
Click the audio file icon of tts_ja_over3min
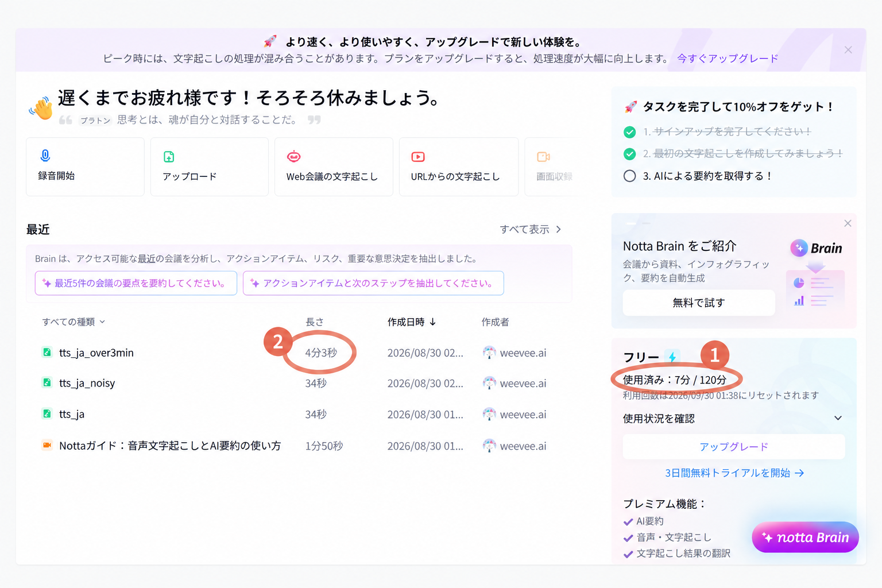click(47, 352)
